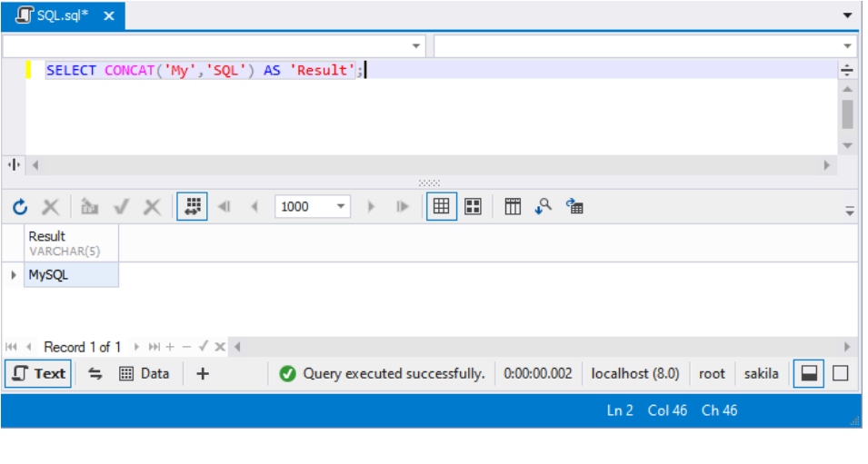Open toolbar overflow options arrow
Viewport: 868px width, 464px height.
click(x=850, y=211)
